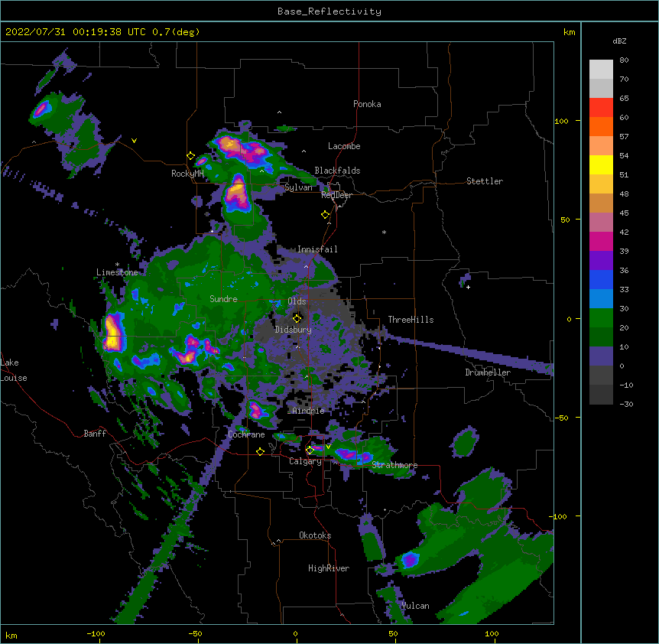
Task: Click the HighRiver label
Action: click(329, 568)
